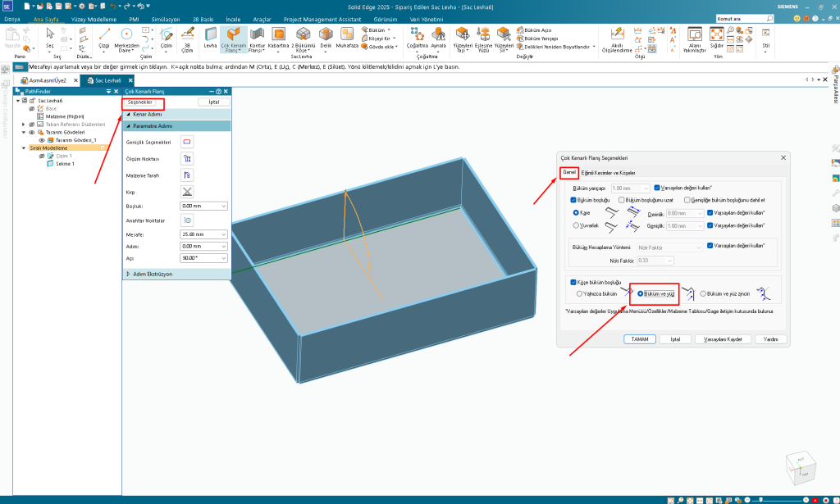Click the Ölçüm Noktası icon
The width and height of the screenshot is (840, 504).
tap(187, 158)
